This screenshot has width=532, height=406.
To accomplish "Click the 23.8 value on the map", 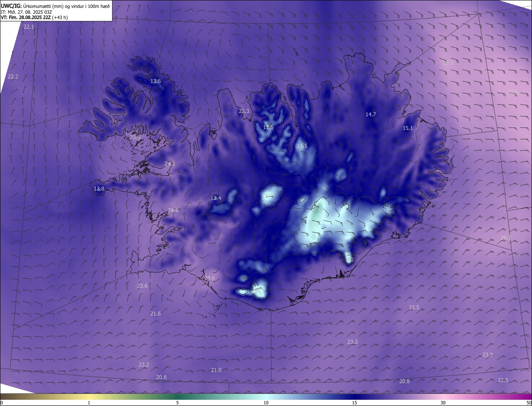I will (x=135, y=137).
